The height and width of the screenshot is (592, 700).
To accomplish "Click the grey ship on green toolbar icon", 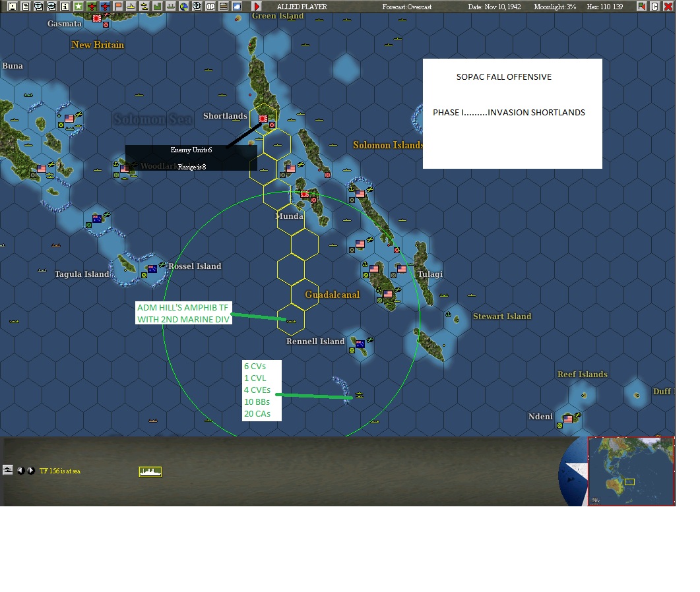I will pyautogui.click(x=170, y=6).
